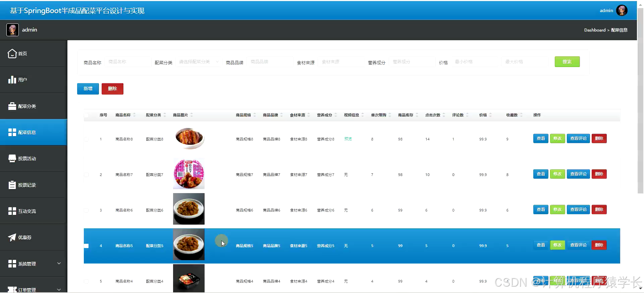Expand the 系统管理 sidebar menu chevron
This screenshot has height=293, width=644.
pos(59,263)
